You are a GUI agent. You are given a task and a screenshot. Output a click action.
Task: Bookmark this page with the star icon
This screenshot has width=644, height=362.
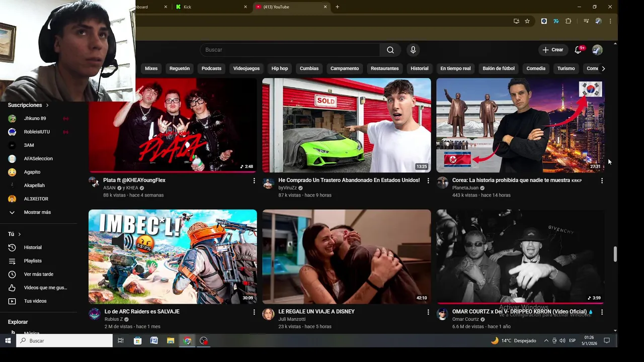(527, 21)
